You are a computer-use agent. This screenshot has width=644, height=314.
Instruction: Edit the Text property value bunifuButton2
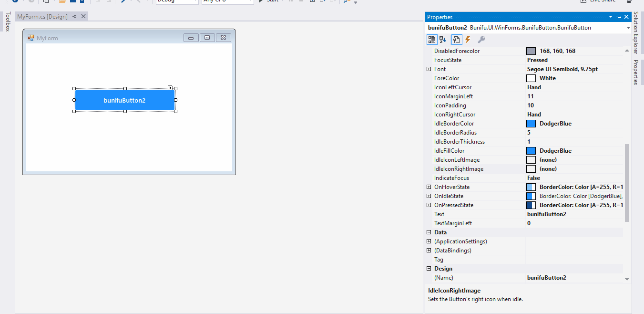[x=546, y=214]
